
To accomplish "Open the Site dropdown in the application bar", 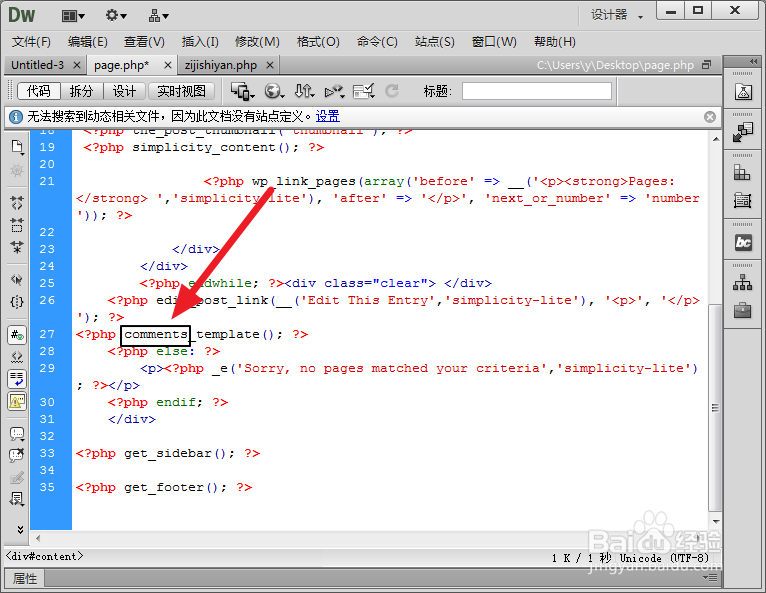I will [159, 16].
